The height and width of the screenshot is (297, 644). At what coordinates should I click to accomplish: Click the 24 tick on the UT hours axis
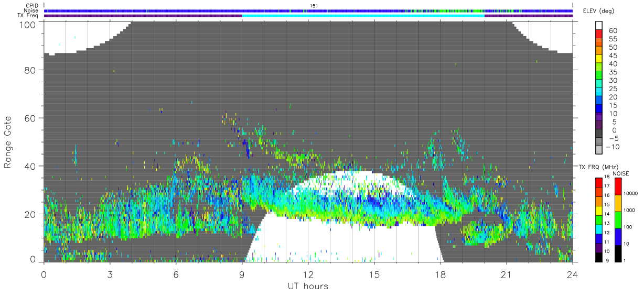573,274
